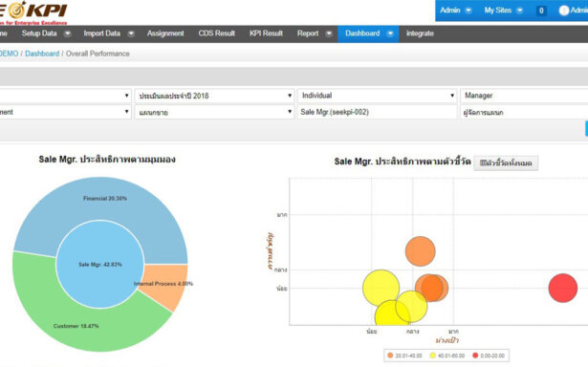Toggle the 40.01-60.00 yellow legend item
This screenshot has height=367, width=588.
coord(447,356)
